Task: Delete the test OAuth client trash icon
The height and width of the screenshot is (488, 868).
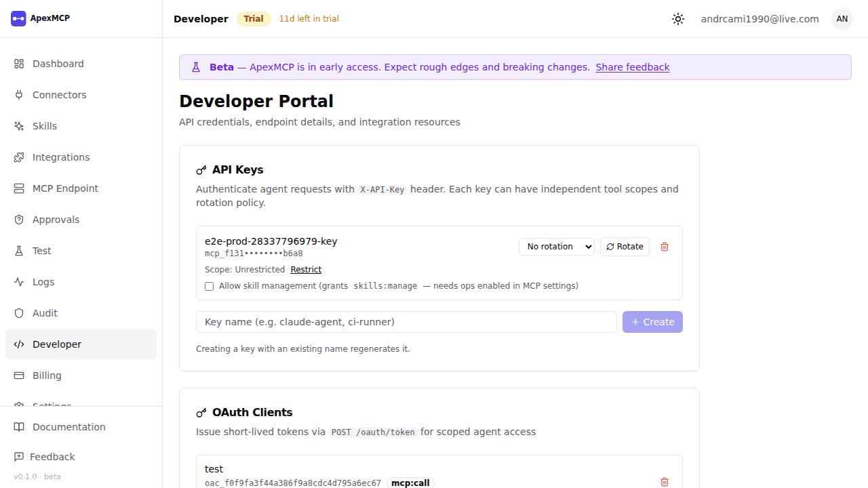Action: coord(665,482)
